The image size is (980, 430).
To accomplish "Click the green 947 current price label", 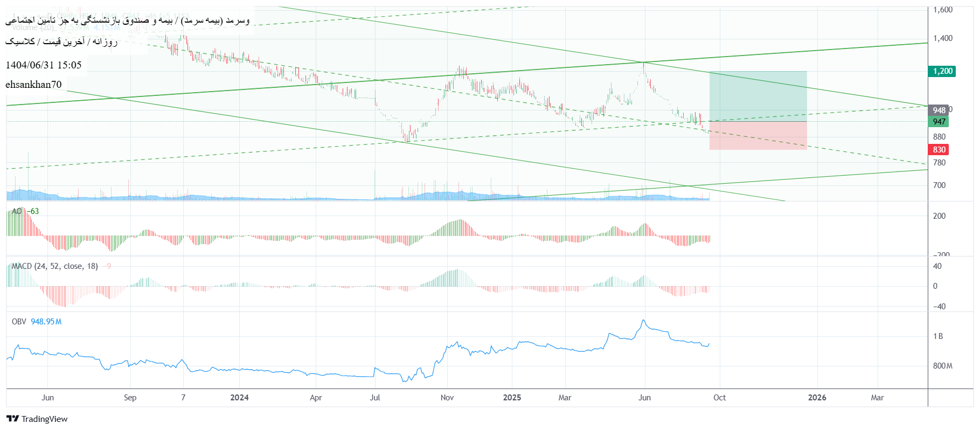I will click(x=939, y=122).
